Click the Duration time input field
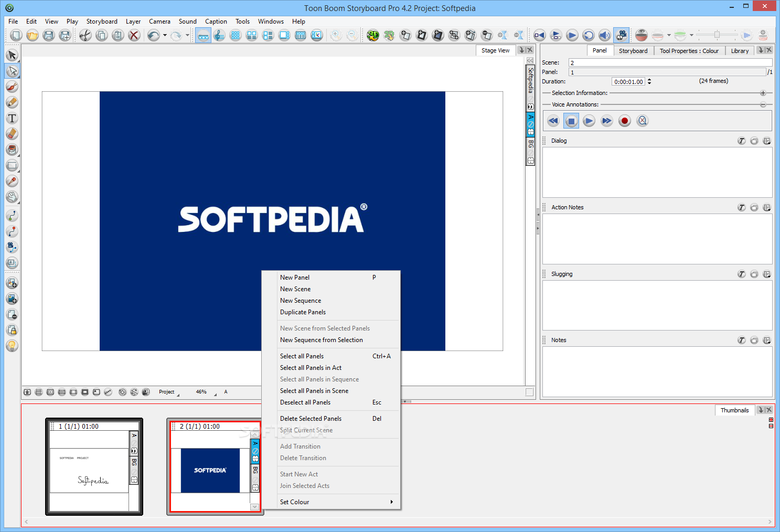This screenshot has height=532, width=780. (628, 81)
